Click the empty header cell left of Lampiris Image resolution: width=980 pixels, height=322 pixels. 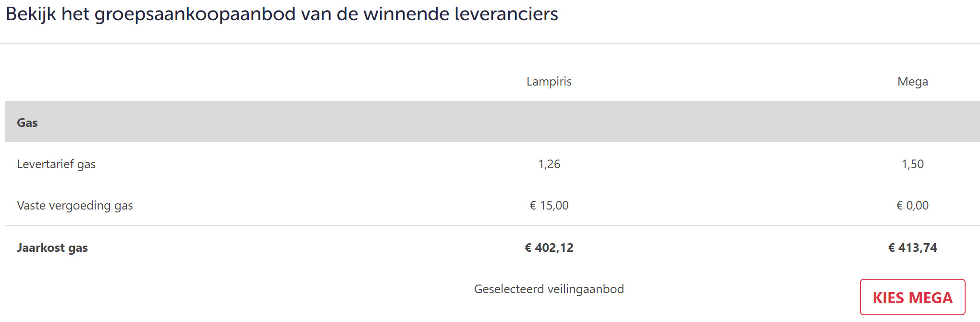click(192, 81)
